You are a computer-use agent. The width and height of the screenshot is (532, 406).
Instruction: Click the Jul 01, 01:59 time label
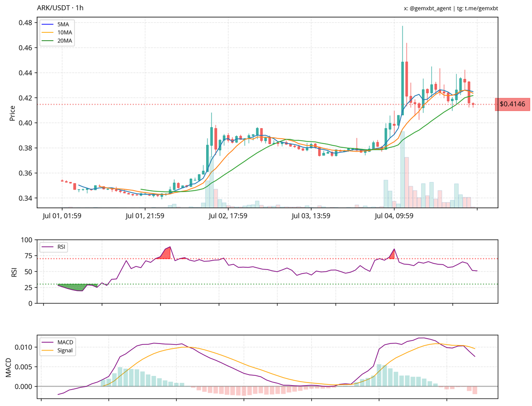click(62, 216)
